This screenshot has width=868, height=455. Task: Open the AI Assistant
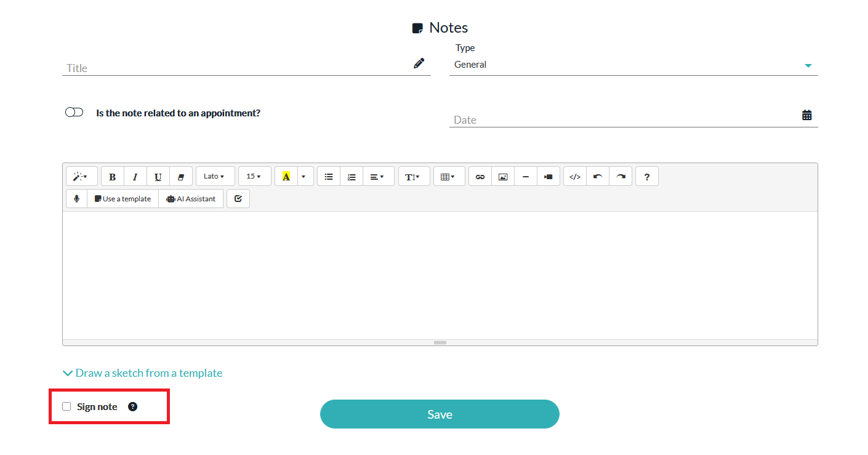(x=191, y=199)
